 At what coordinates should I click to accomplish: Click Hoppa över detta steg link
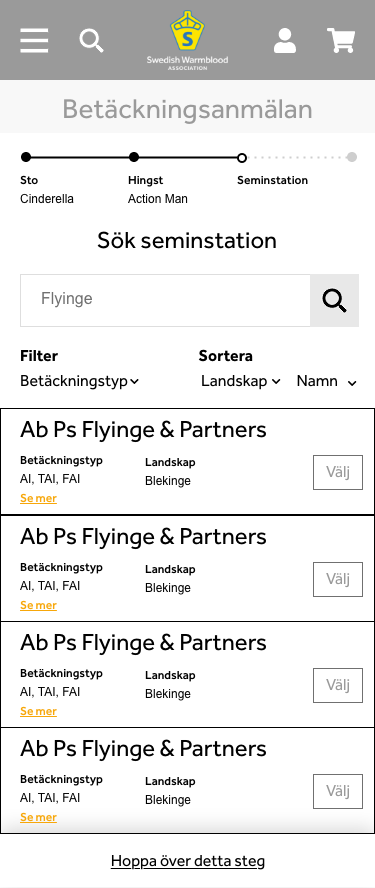click(x=188, y=861)
